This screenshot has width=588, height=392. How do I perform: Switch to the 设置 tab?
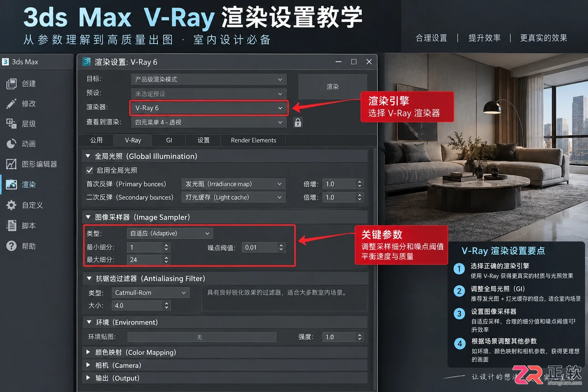203,140
